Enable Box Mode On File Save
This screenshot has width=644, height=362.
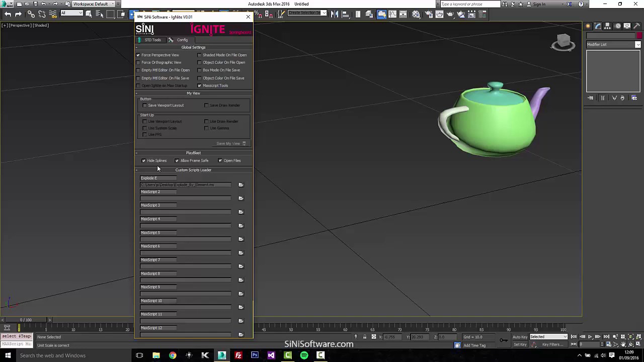pos(199,70)
